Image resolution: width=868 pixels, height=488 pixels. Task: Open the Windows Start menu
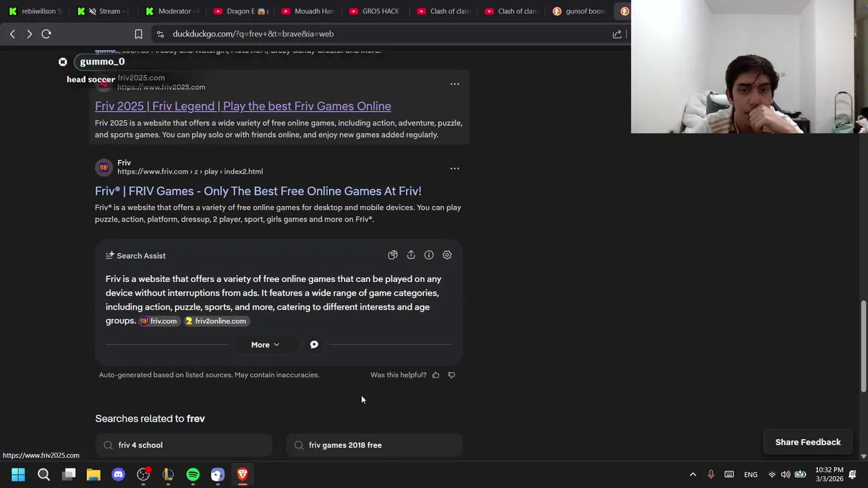pyautogui.click(x=18, y=474)
